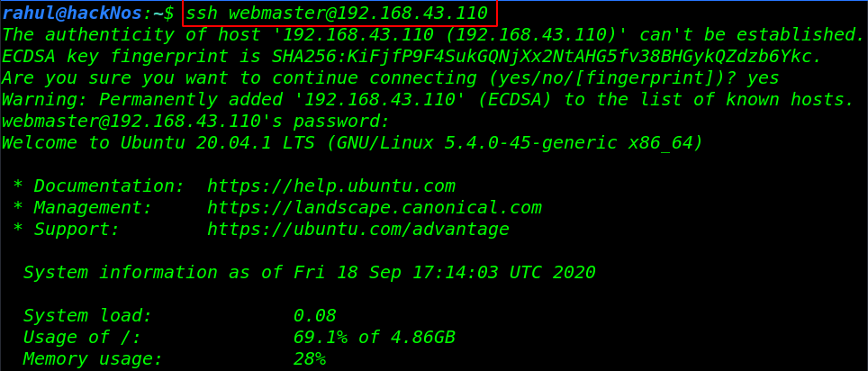This screenshot has height=371, width=868.
Task: Click the rahul@hackNos prompt text
Action: click(x=72, y=14)
